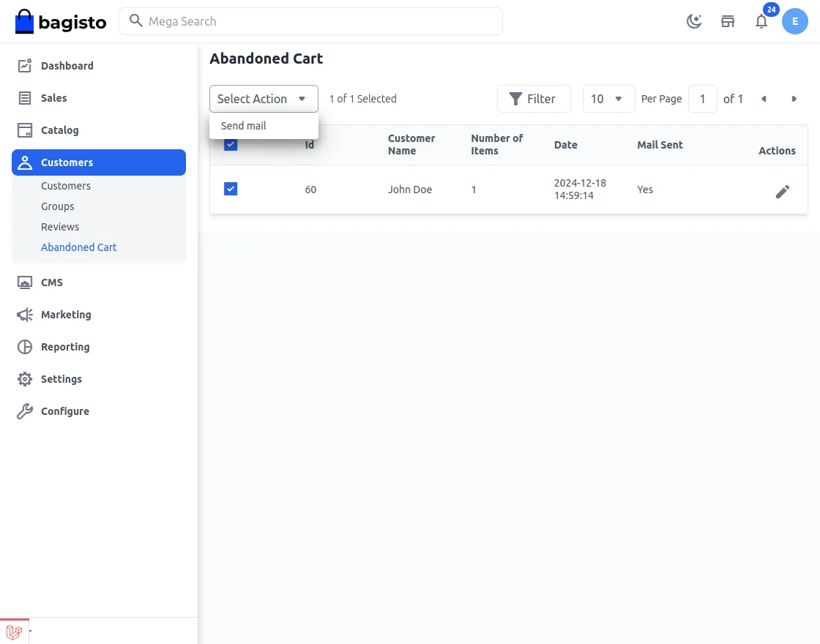Viewport: 820px width, 644px height.
Task: Click the Filter button
Action: click(534, 99)
